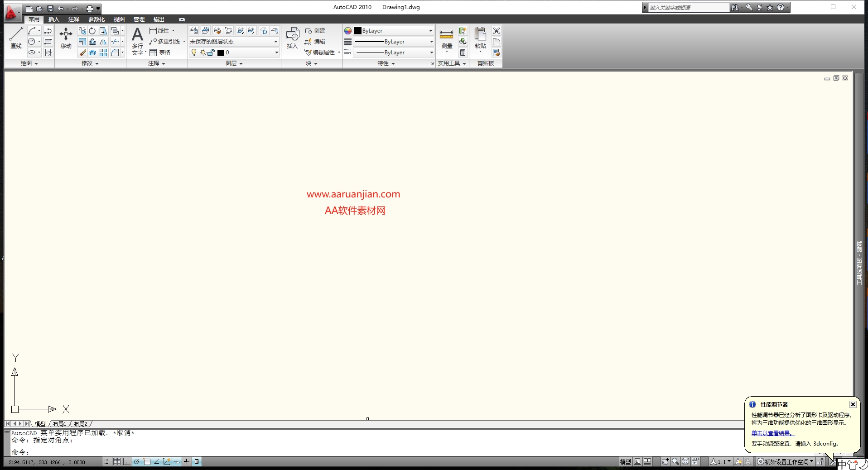Click the 移动 (Move) tool
This screenshot has width=868, height=470.
tap(66, 37)
